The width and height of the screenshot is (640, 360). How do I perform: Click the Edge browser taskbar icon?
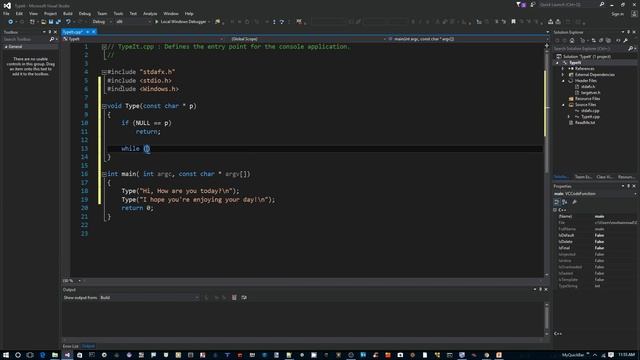tap(42, 355)
